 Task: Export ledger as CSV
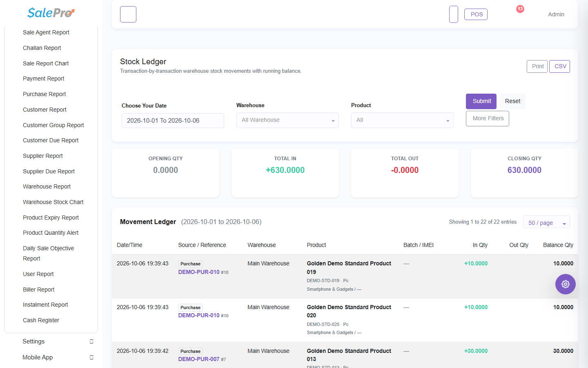(560, 66)
